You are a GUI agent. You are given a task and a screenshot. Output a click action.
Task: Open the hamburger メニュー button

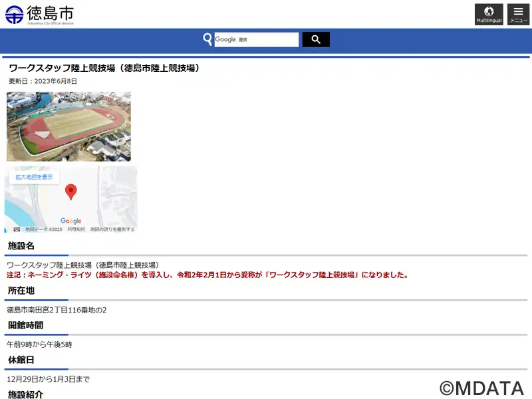pos(518,15)
